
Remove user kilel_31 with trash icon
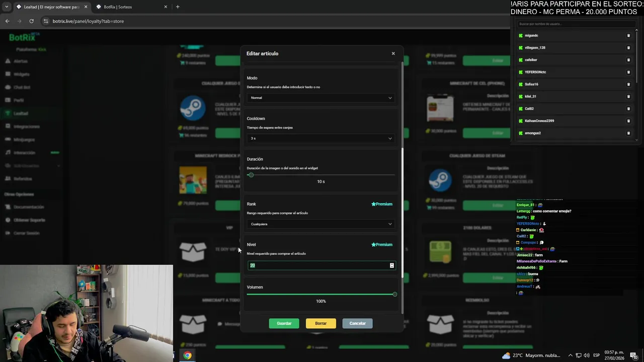click(x=628, y=97)
